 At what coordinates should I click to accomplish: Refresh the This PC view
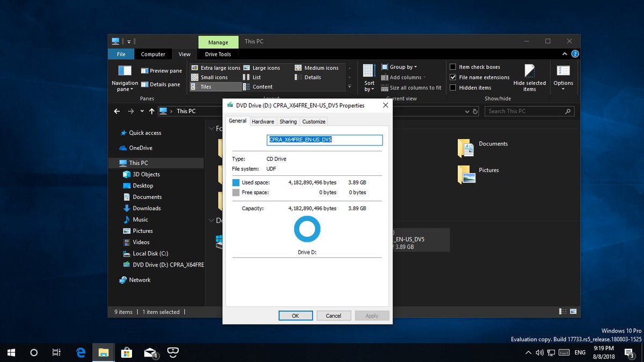(475, 111)
